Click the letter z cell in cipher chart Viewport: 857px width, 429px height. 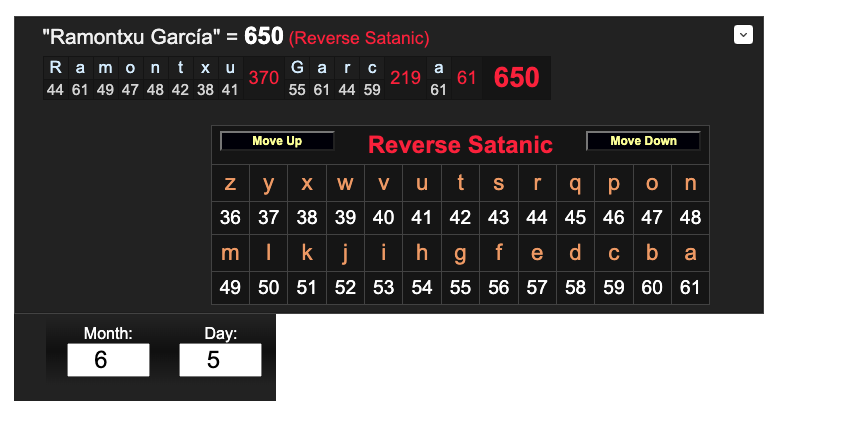click(x=230, y=183)
